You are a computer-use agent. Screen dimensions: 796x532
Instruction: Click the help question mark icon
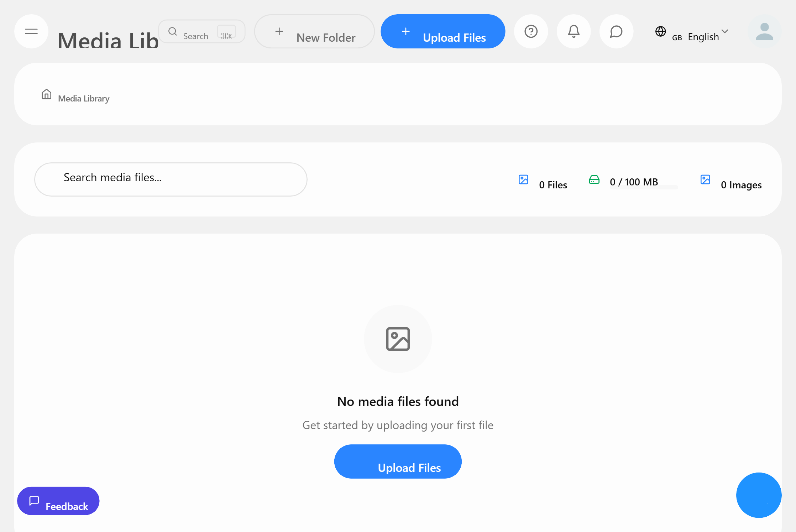point(531,31)
